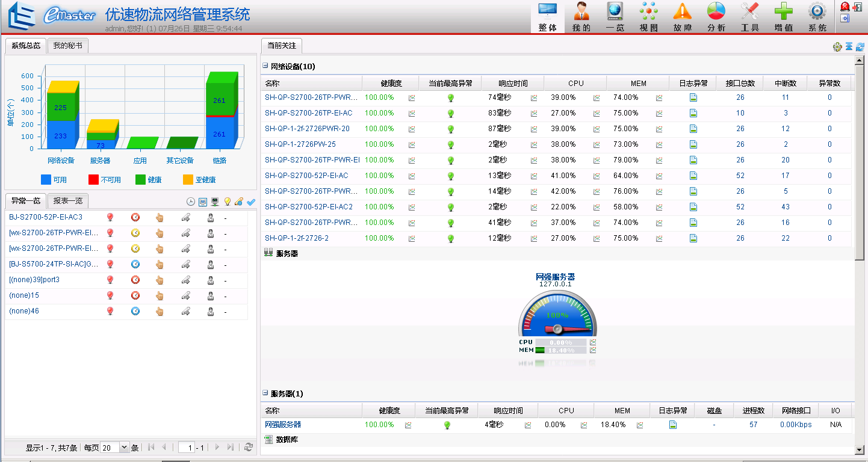Image resolution: width=868 pixels, height=462 pixels.
Task: Open the 分析 analysis menu
Action: pyautogui.click(x=716, y=17)
